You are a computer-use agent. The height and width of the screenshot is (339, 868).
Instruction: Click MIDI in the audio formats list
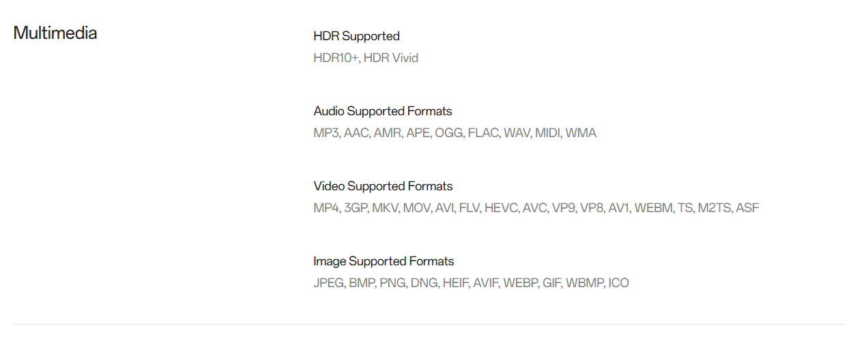548,133
